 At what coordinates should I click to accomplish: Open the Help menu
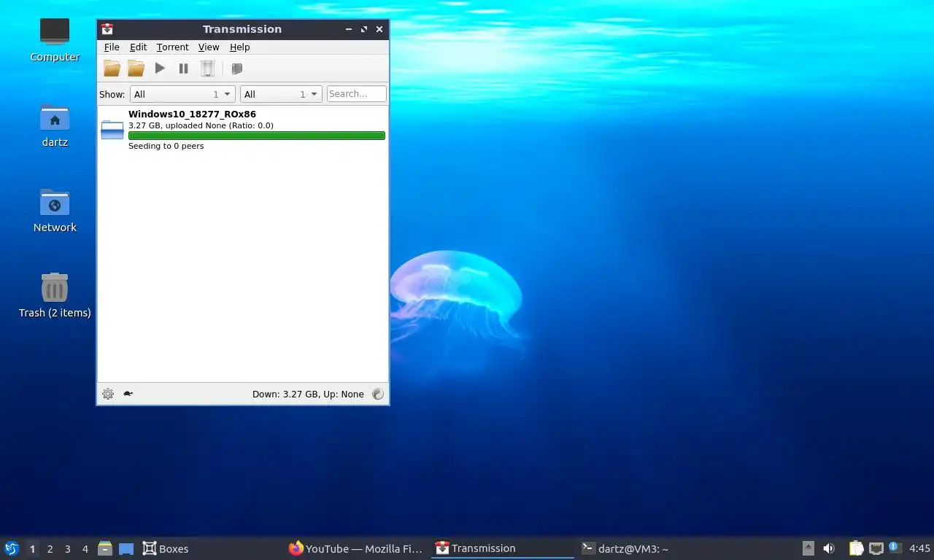point(240,47)
